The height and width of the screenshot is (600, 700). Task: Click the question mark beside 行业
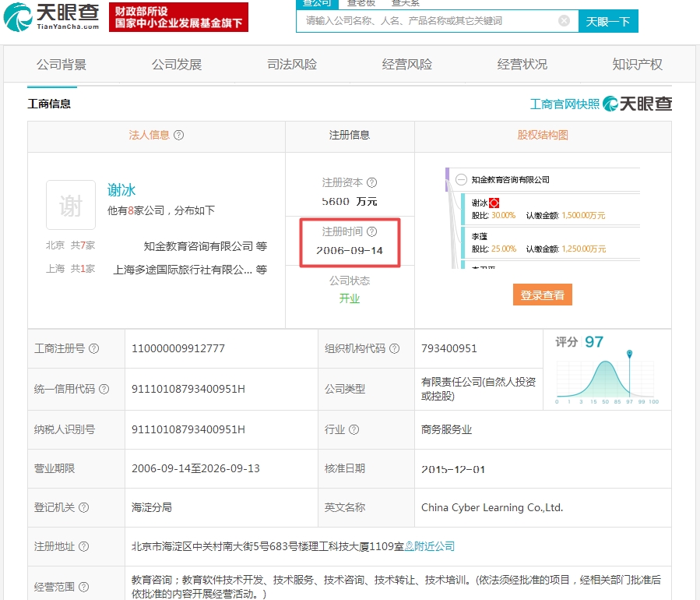pyautogui.click(x=354, y=430)
